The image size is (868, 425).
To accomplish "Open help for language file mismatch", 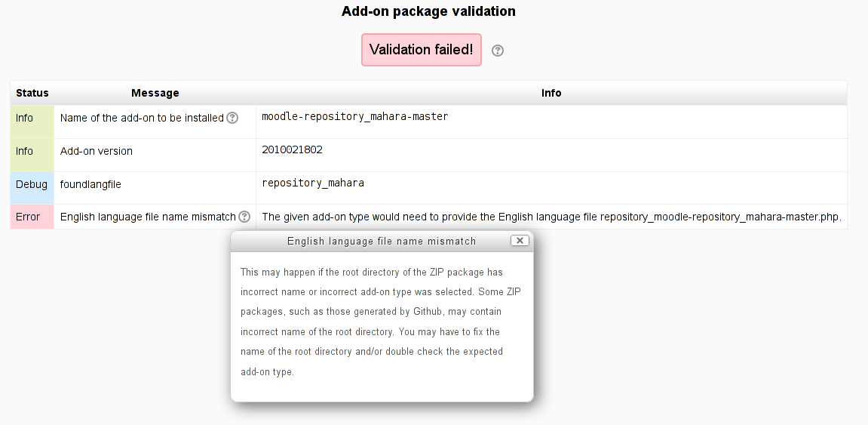I will coord(244,217).
